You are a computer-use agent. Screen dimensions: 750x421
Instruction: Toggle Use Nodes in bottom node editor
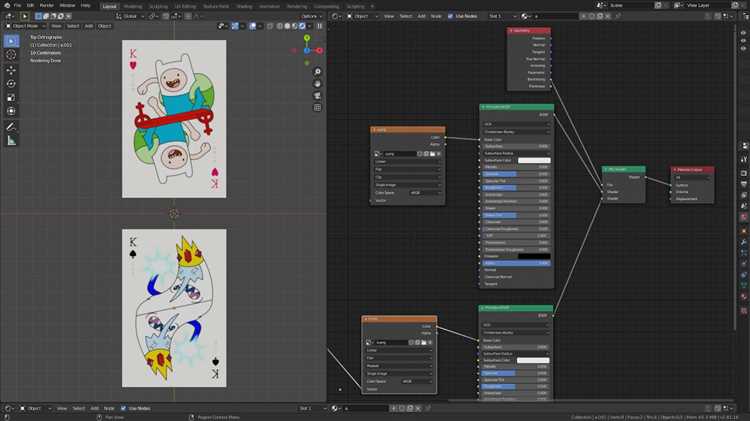click(123, 409)
